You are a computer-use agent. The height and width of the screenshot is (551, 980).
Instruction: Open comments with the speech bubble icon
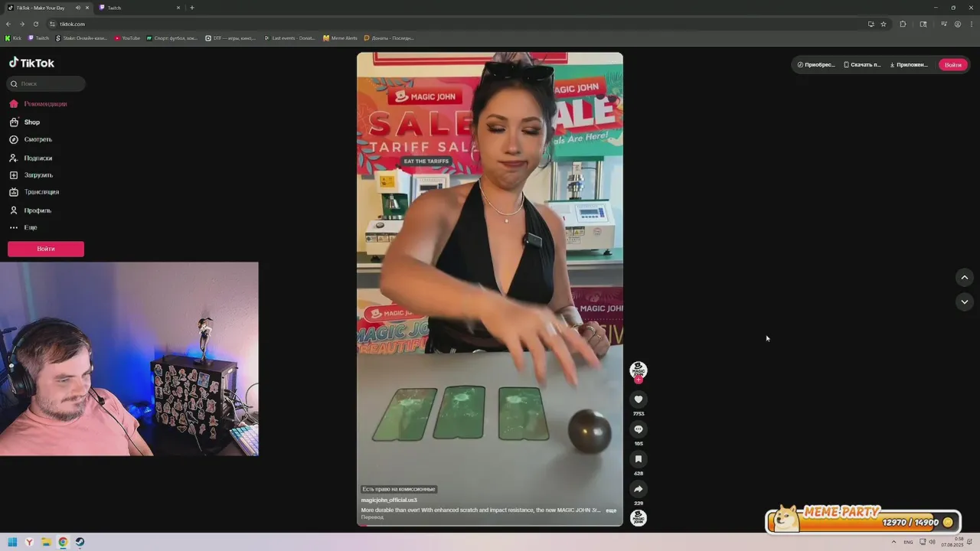click(638, 429)
